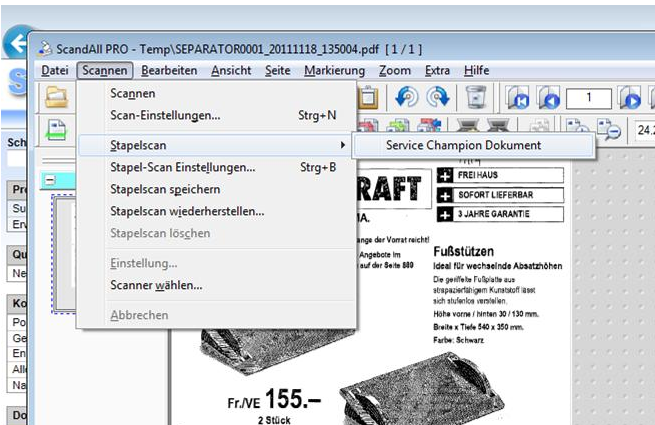Click the page number field showing 1
655x425 pixels.
(x=589, y=98)
